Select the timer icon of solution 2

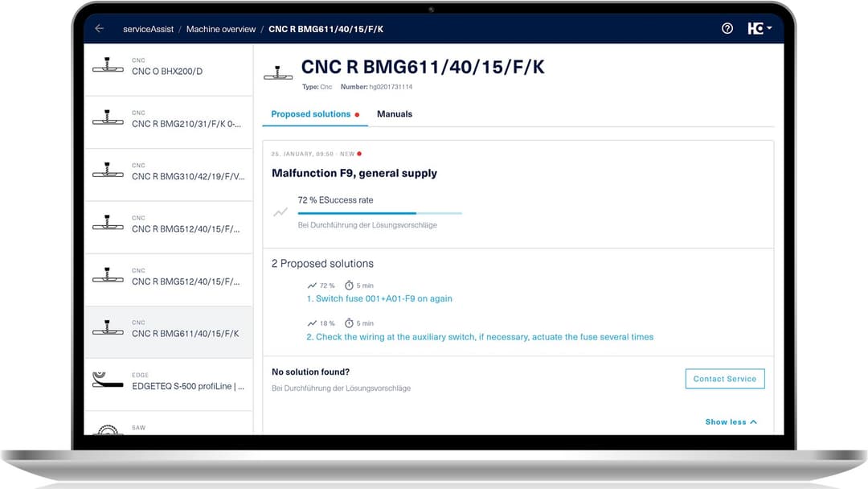pos(349,323)
